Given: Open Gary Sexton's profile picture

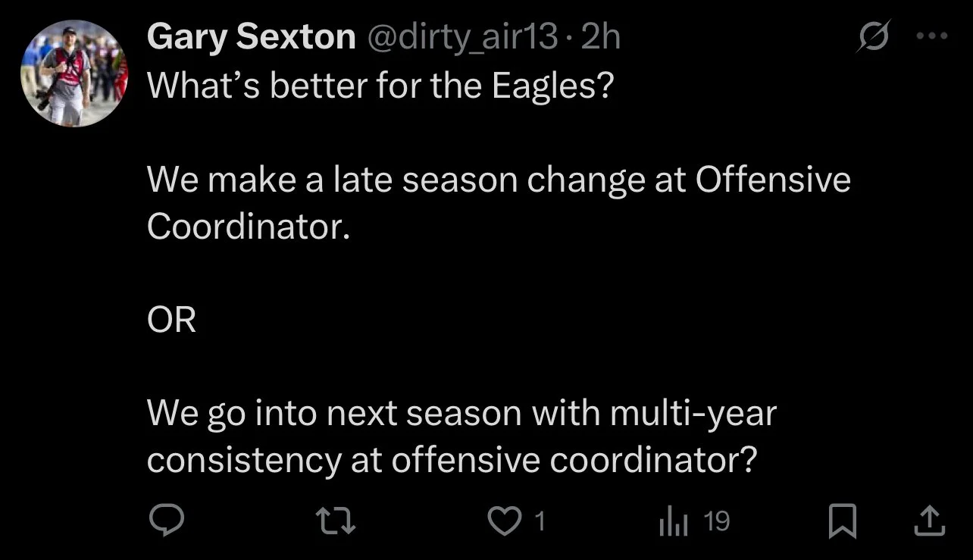Looking at the screenshot, I should tap(74, 74).
